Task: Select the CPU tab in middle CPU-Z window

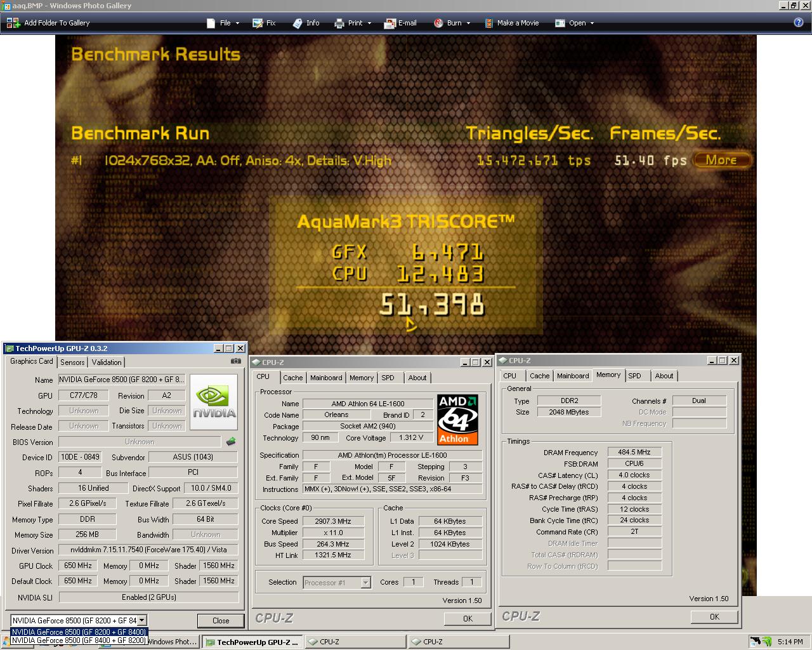Action: pyautogui.click(x=263, y=377)
